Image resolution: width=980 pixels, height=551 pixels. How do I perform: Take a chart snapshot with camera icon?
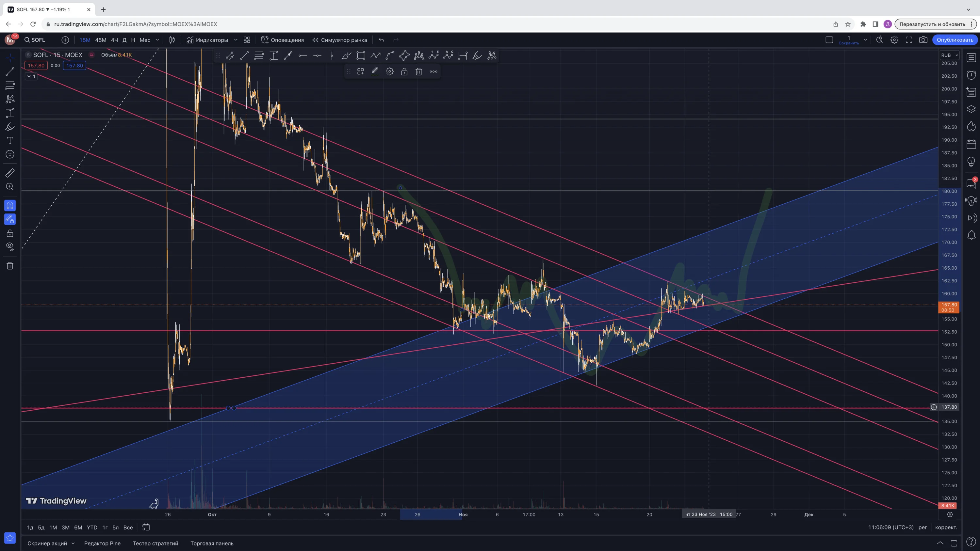(x=923, y=40)
